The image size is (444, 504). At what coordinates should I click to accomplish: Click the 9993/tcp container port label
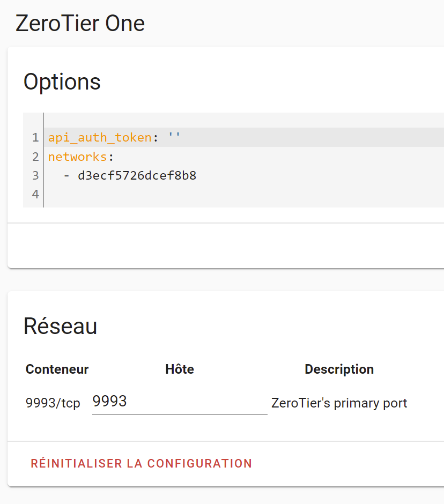coord(53,403)
